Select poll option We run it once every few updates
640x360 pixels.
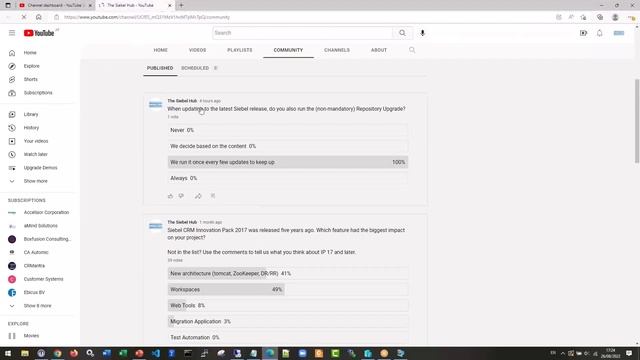pos(288,162)
